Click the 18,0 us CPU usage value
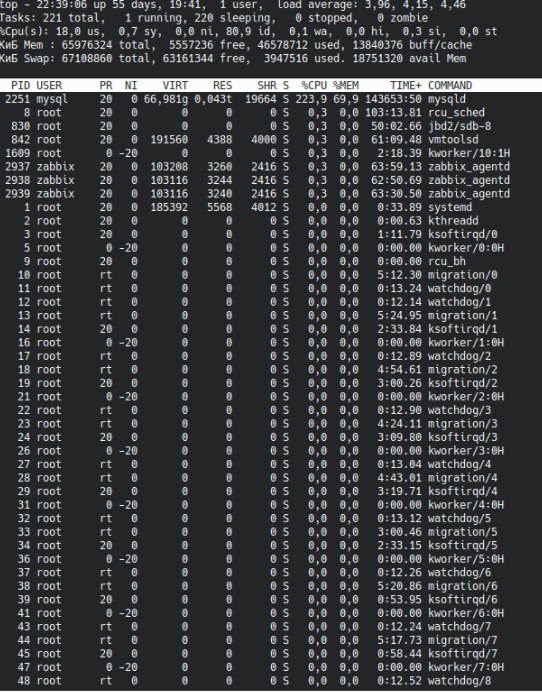542x692 pixels. [x=79, y=31]
